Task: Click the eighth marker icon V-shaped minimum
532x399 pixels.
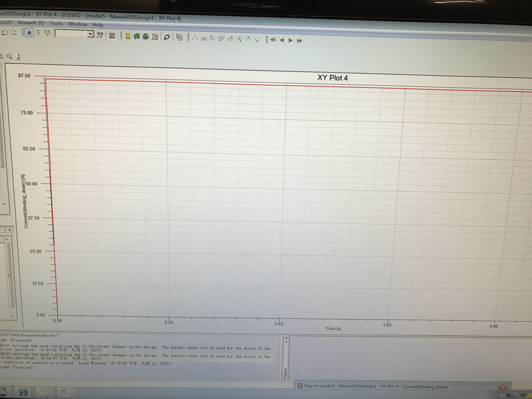Action: pyautogui.click(x=257, y=39)
